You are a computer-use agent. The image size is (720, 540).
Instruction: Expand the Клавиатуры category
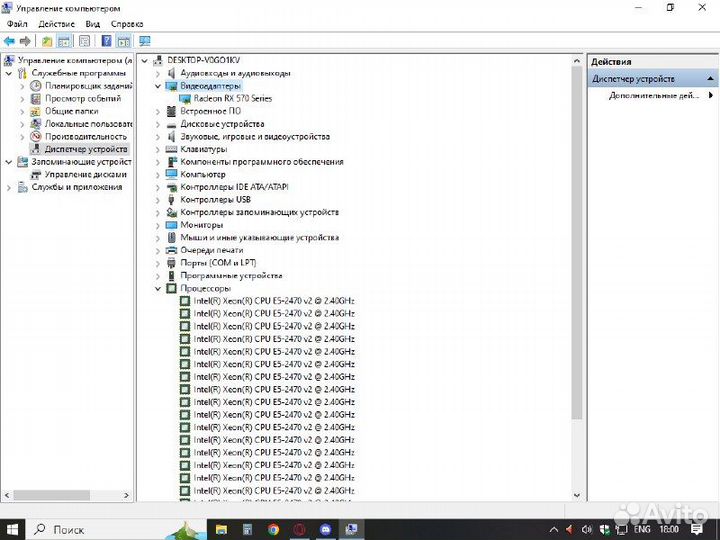pyautogui.click(x=158, y=149)
